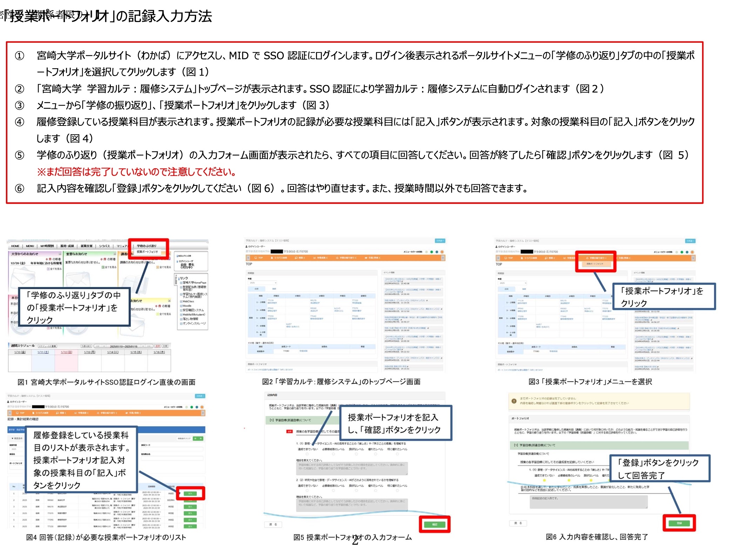The image size is (733, 560).
Task: Open the 日本語 language dropdown in Figure 4
Action: pyautogui.click(x=200, y=396)
